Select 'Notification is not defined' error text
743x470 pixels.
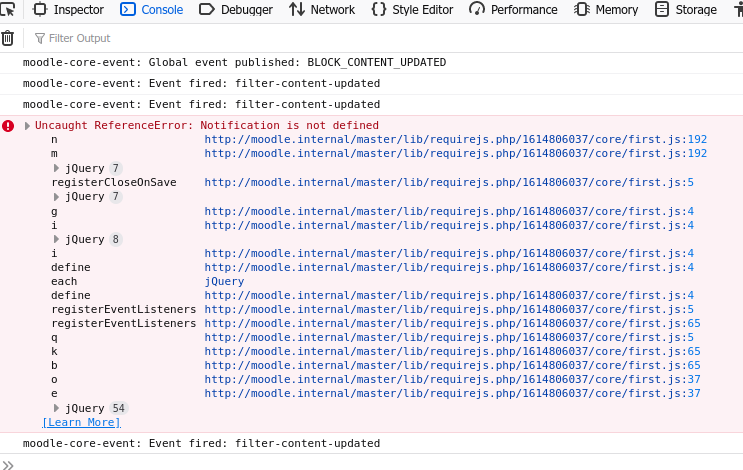coord(290,126)
